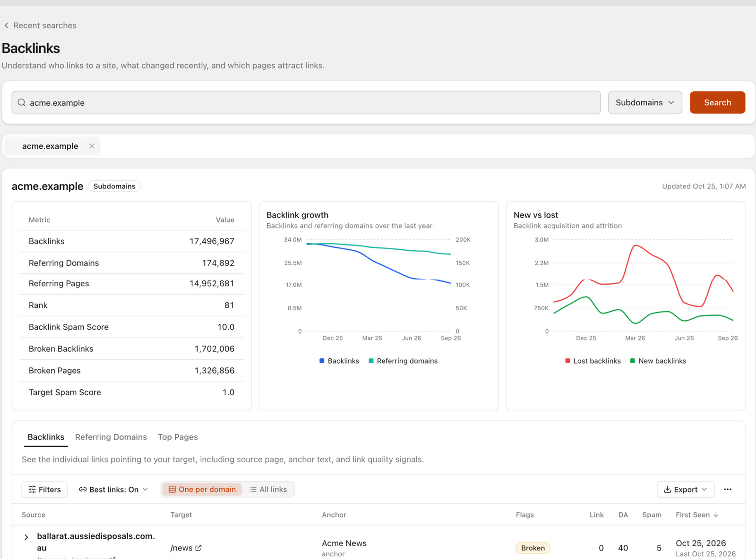The height and width of the screenshot is (559, 756).
Task: Click the Subdomains badge next to acme.example heading
Action: pyautogui.click(x=114, y=186)
